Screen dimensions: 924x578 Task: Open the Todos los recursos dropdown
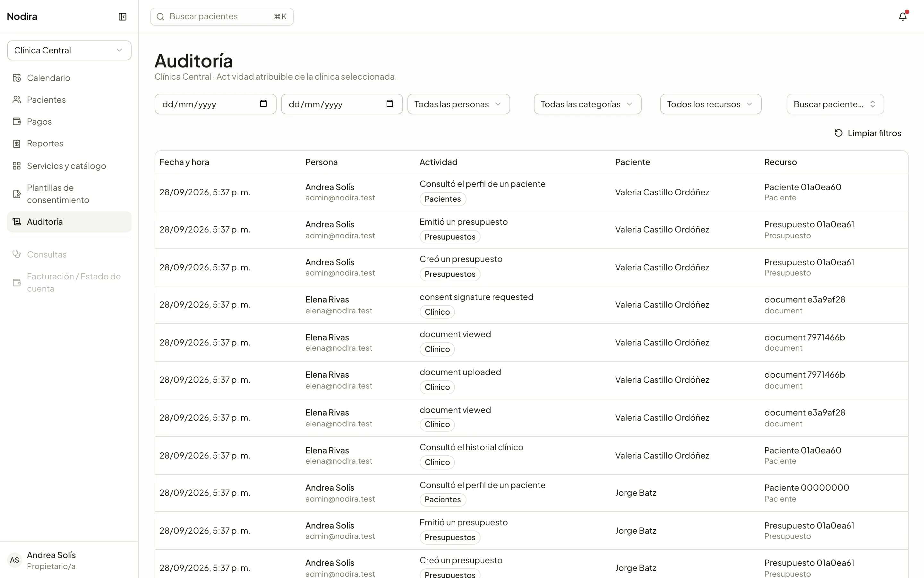(x=711, y=104)
